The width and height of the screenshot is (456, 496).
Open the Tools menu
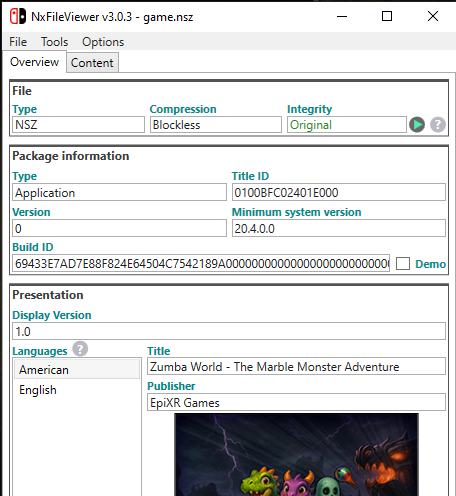coord(55,42)
